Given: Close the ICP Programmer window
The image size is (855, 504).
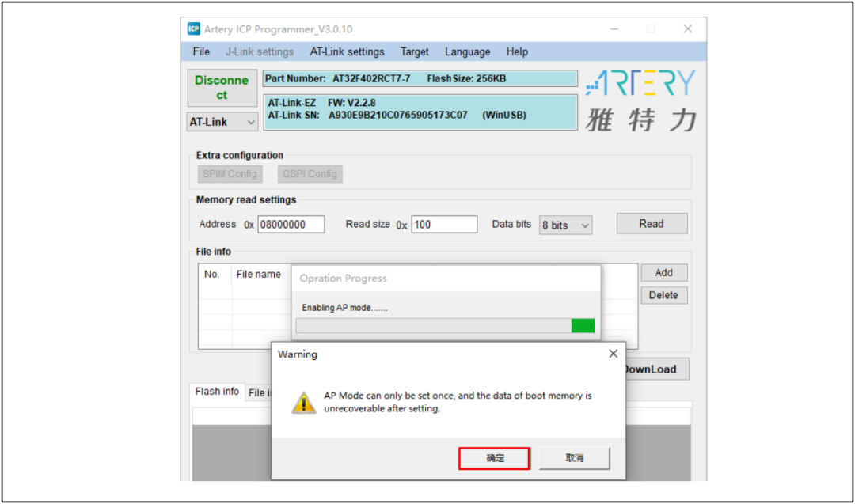Looking at the screenshot, I should (x=688, y=28).
